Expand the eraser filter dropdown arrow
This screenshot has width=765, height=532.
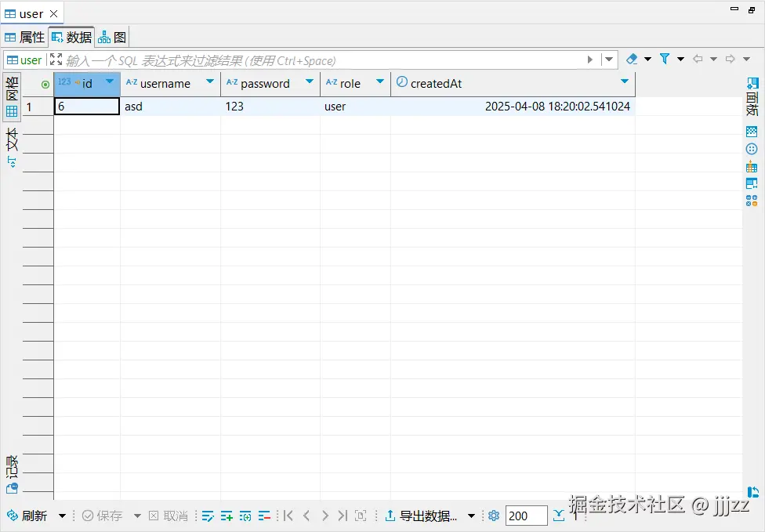click(x=648, y=59)
